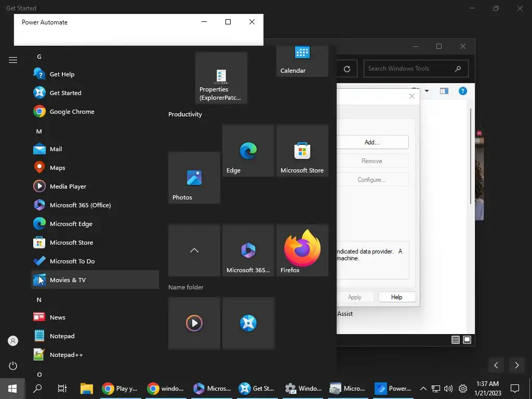
Task: Go to previous item with left arrow
Action: pyautogui.click(x=496, y=365)
